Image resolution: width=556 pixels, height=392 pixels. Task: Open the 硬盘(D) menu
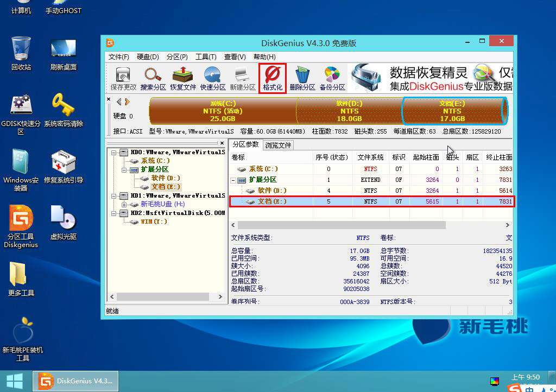click(148, 56)
